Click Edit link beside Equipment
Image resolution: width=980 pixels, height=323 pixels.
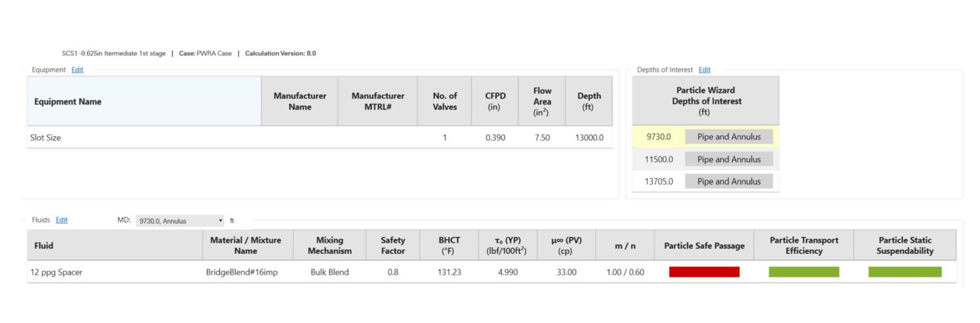pyautogui.click(x=77, y=70)
